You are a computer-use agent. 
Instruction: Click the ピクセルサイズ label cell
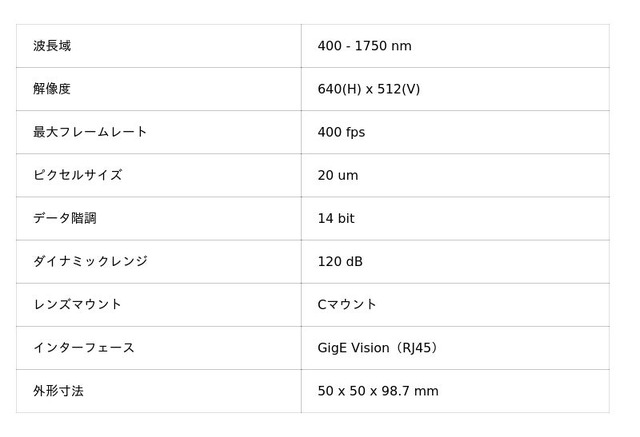click(77, 175)
